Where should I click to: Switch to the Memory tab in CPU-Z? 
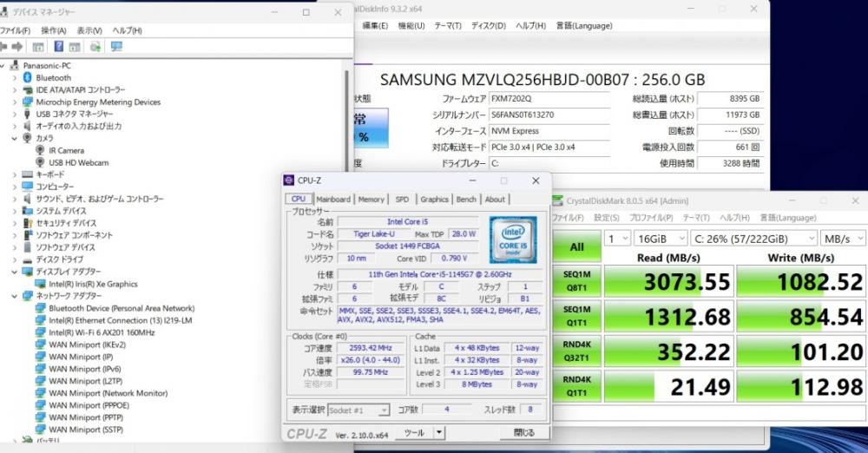tap(371, 200)
